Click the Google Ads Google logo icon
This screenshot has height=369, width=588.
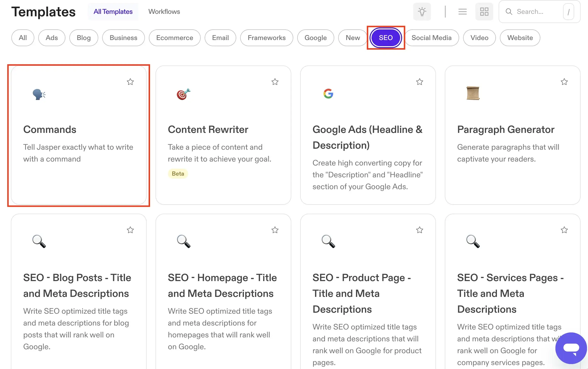tap(328, 93)
